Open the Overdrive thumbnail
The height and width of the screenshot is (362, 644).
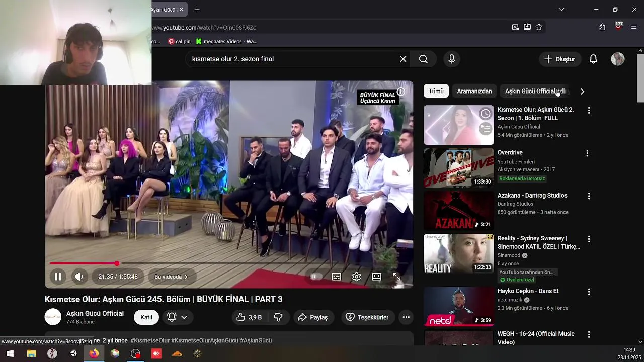459,167
